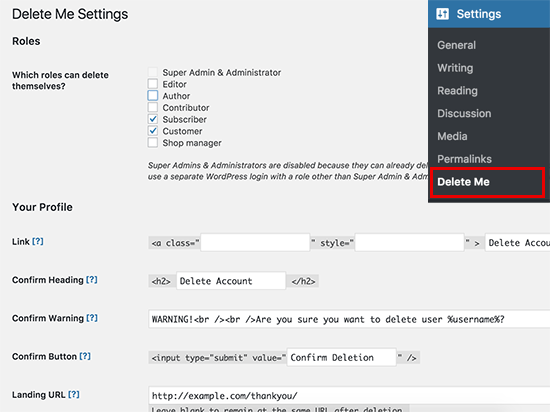Open the Link help [?] icon
Viewport: 550px width, 412px height.
tap(38, 242)
